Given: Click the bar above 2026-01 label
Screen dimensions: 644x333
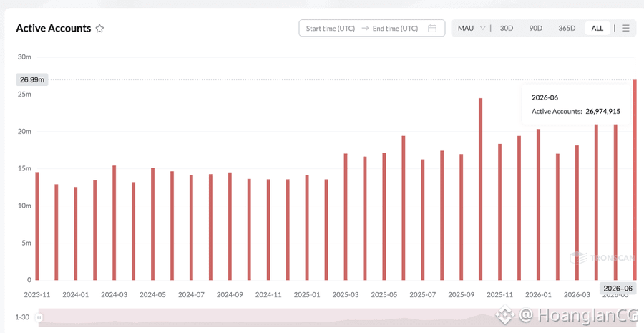Looking at the screenshot, I should [x=538, y=204].
